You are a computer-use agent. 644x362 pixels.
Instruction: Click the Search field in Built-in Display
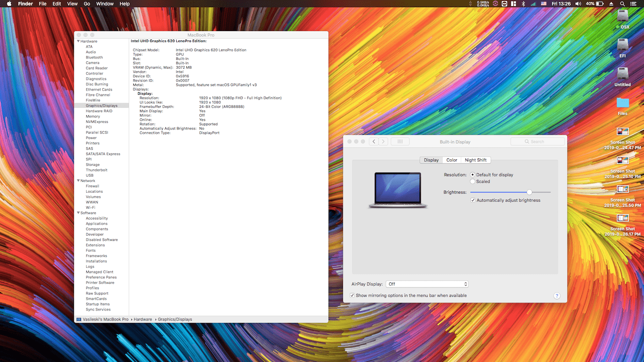(x=537, y=141)
